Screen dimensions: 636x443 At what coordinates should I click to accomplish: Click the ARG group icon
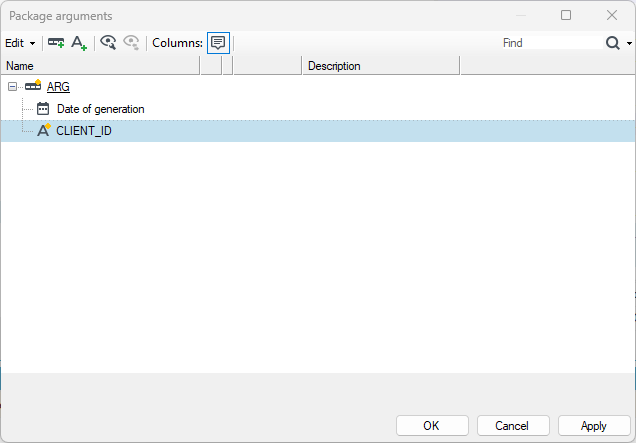tap(33, 86)
